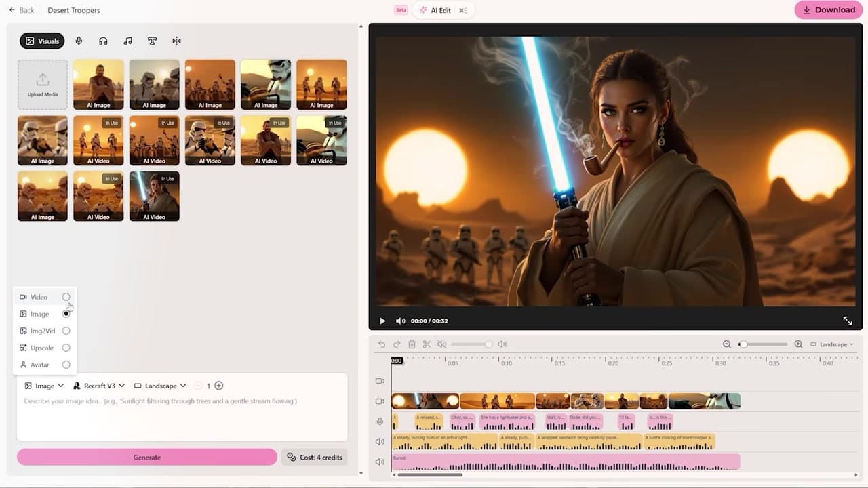Play the video preview

click(x=382, y=321)
